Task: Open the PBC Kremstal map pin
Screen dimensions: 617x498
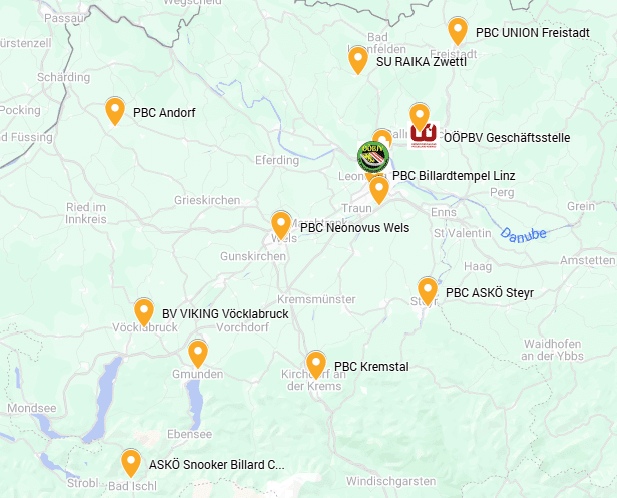Action: (x=316, y=365)
